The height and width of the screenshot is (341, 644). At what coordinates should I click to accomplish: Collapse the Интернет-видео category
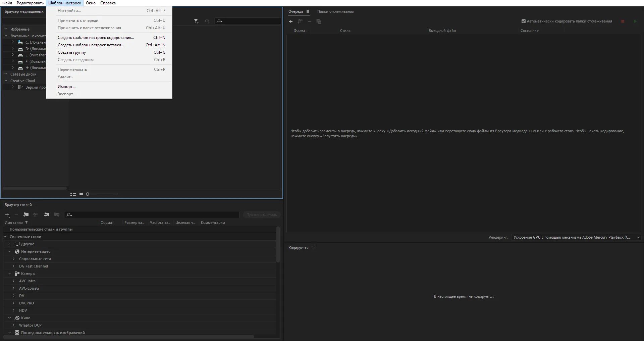point(9,251)
